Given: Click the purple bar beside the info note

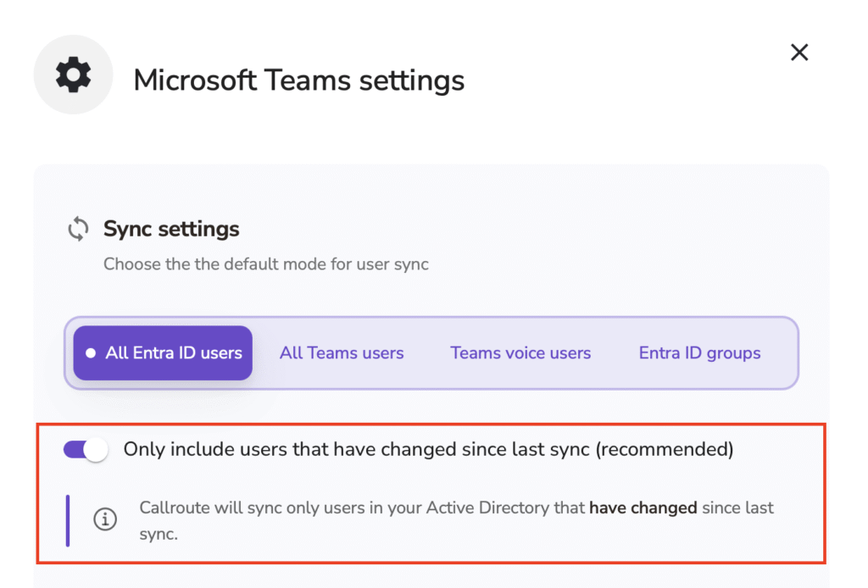Looking at the screenshot, I should coord(68,520).
